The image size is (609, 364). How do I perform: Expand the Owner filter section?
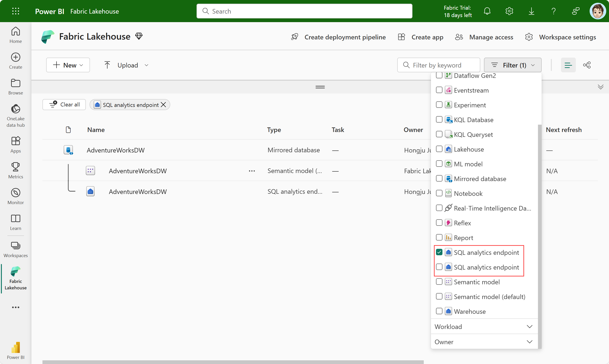(484, 342)
